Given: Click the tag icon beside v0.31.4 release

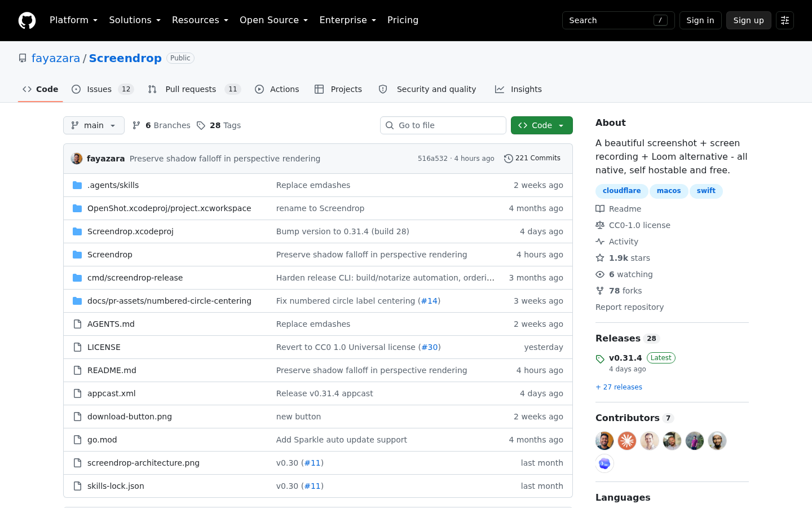Looking at the screenshot, I should (x=600, y=359).
